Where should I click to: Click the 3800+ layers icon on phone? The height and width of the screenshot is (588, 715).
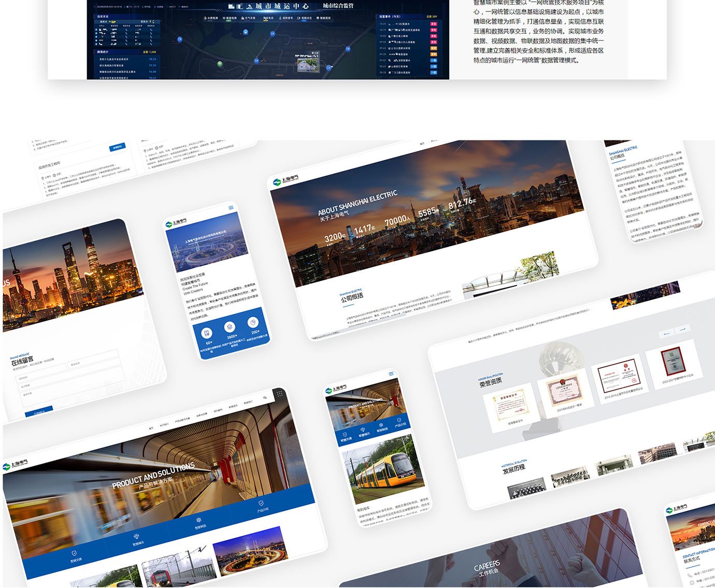coord(230,327)
